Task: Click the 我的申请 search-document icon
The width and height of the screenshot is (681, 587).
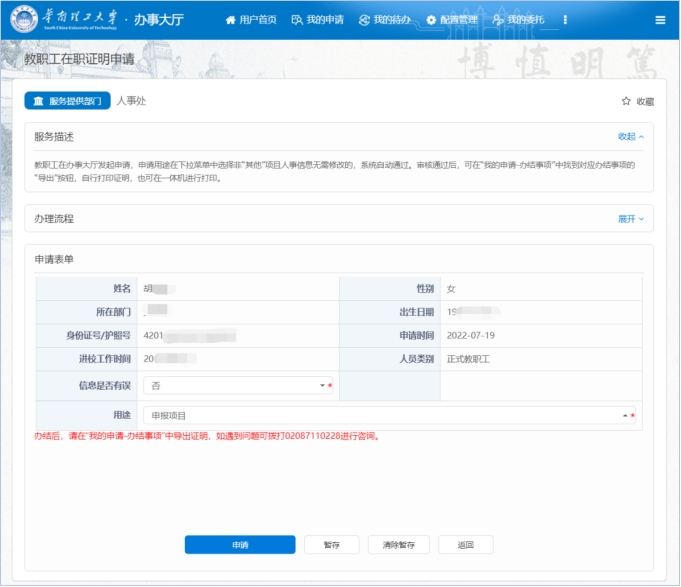Action: pos(296,20)
